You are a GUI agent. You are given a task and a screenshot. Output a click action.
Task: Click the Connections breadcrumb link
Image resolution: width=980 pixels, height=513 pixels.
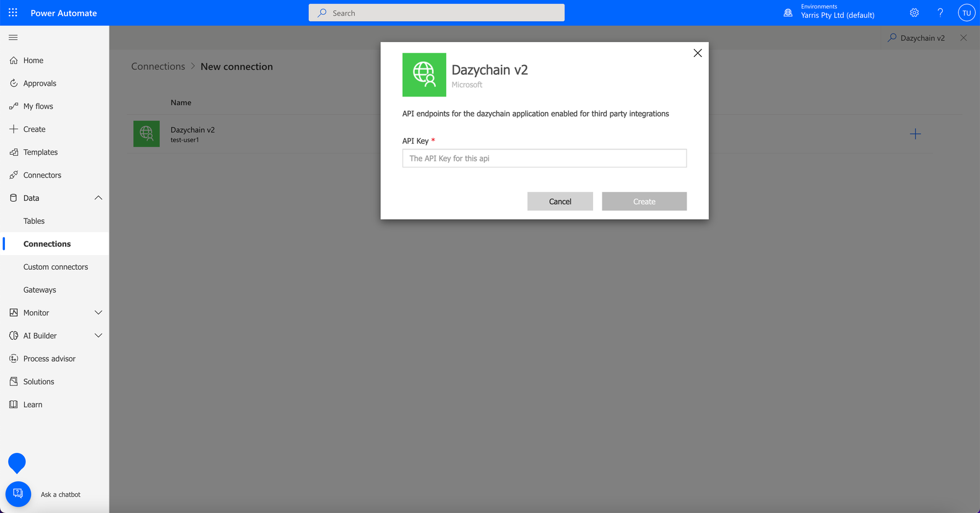158,66
